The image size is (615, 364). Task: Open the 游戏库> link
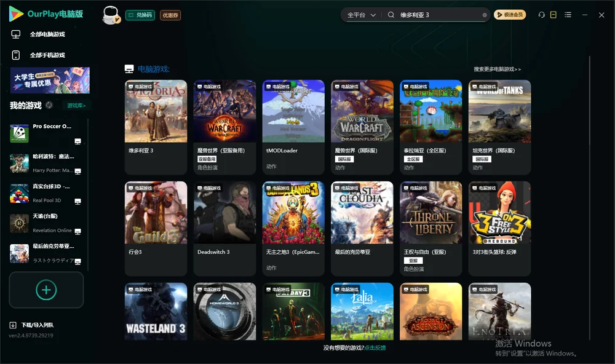[x=76, y=106]
